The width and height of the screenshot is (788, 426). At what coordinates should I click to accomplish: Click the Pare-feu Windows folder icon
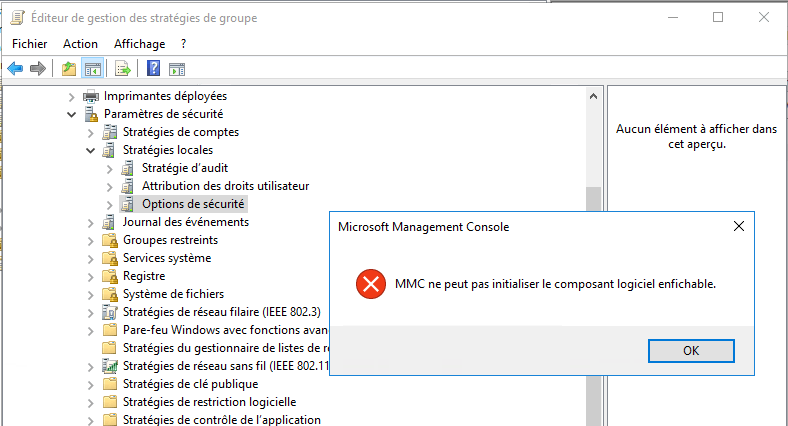pos(110,330)
